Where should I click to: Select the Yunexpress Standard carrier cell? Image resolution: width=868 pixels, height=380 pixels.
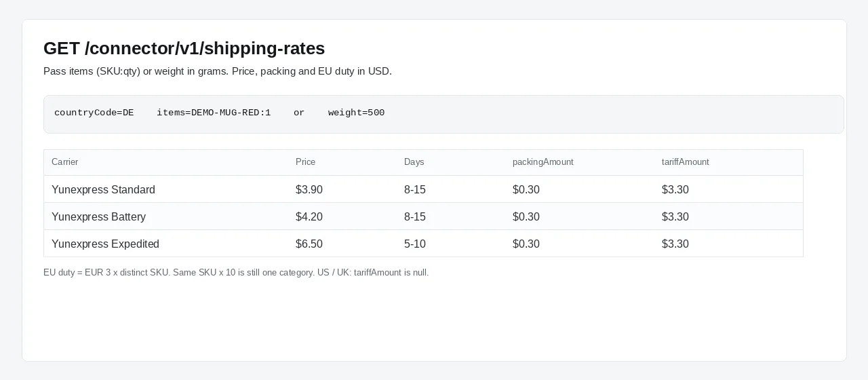coord(103,189)
